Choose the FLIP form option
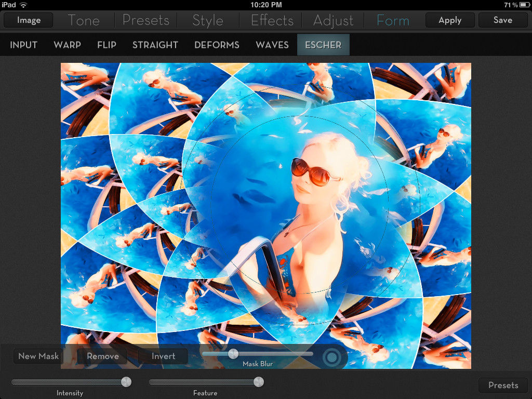Viewport: 532px width, 399px height. (107, 45)
